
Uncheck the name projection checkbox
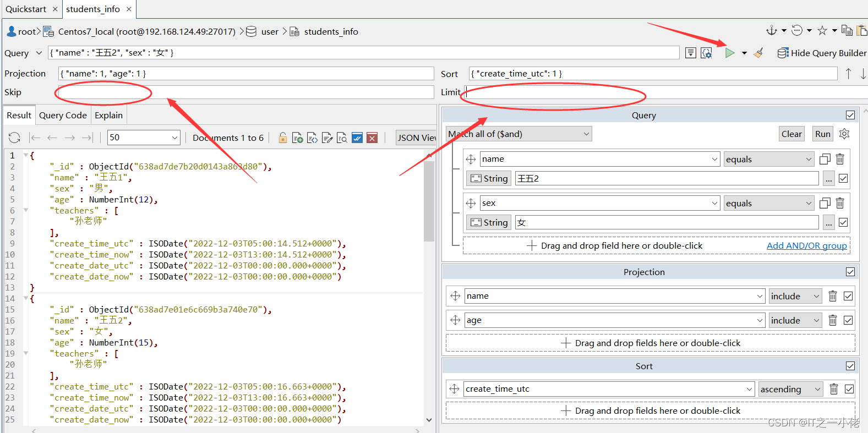click(x=848, y=296)
